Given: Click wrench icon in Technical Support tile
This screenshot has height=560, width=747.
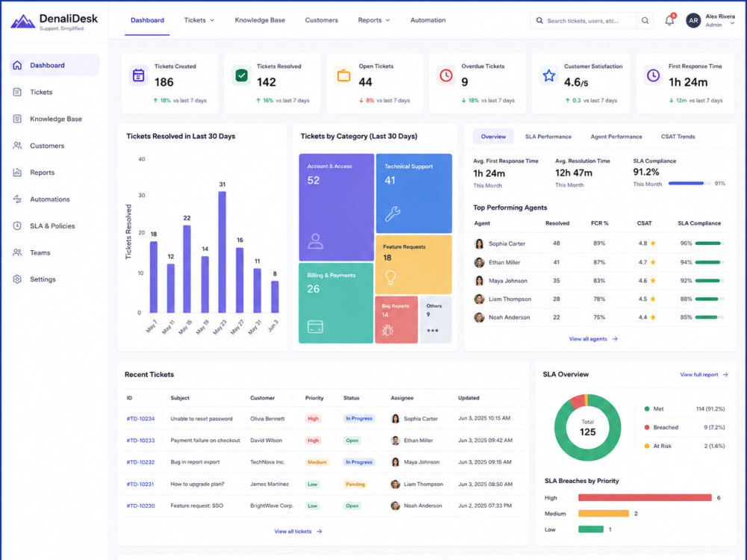Looking at the screenshot, I should 393,214.
